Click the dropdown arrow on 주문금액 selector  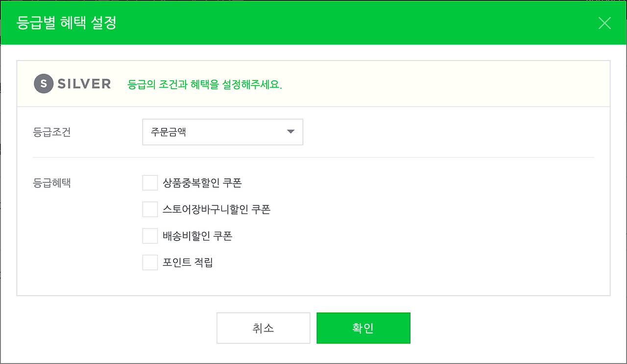[290, 132]
